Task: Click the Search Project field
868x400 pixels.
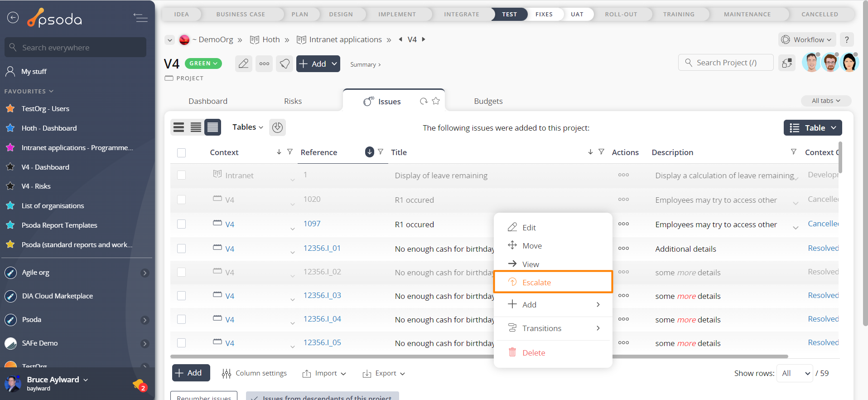Action: click(x=726, y=63)
